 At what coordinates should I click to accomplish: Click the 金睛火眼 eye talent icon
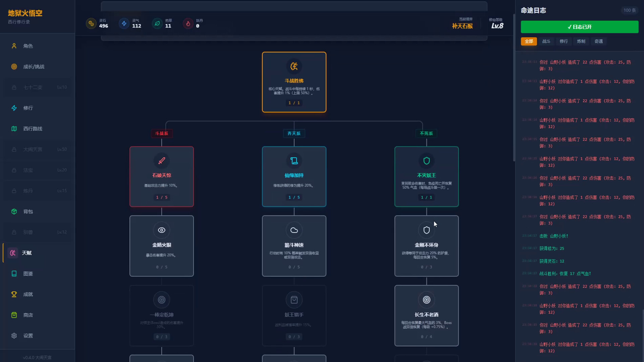pos(161,230)
